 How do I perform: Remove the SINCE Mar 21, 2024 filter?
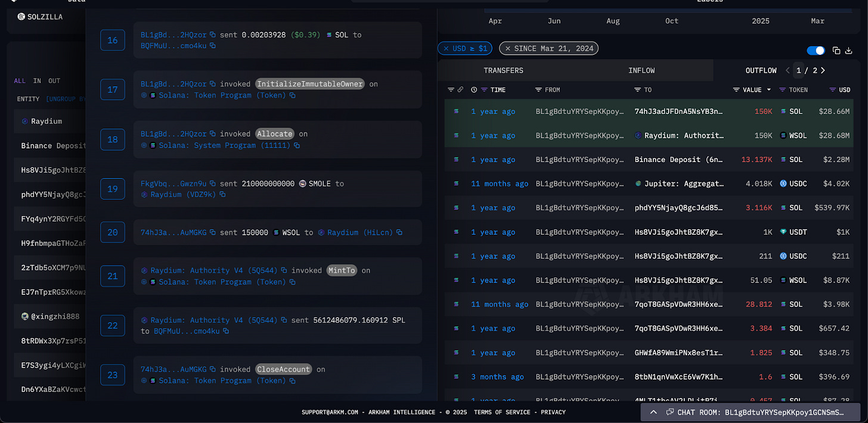[x=507, y=49]
